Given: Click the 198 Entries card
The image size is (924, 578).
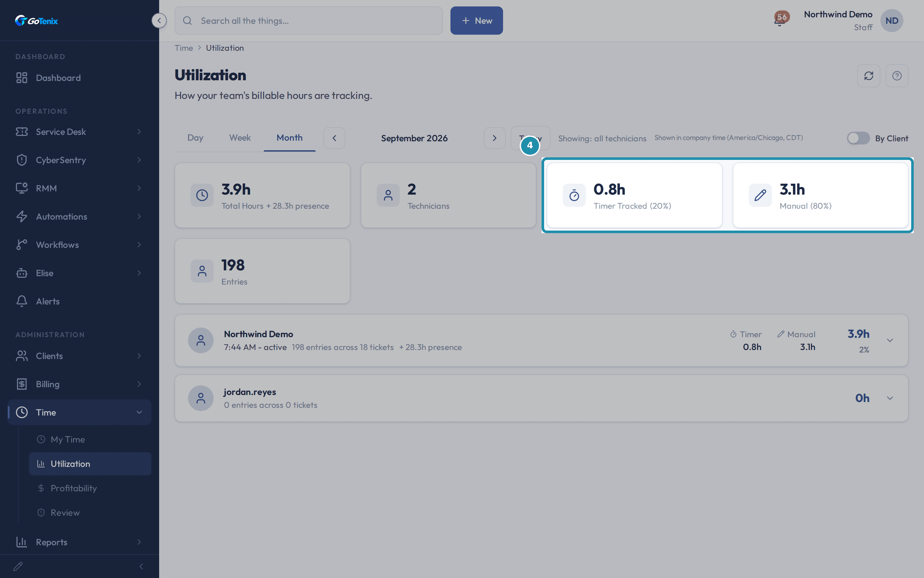Looking at the screenshot, I should pos(262,271).
